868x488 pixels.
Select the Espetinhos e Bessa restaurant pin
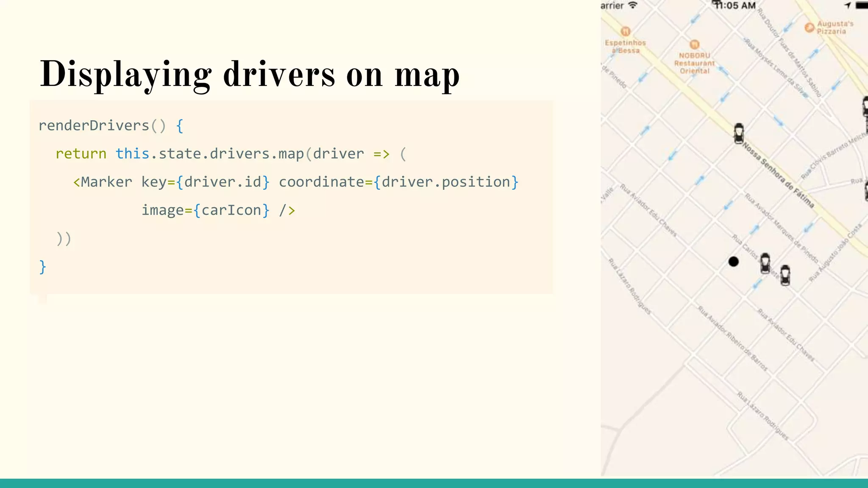[626, 31]
